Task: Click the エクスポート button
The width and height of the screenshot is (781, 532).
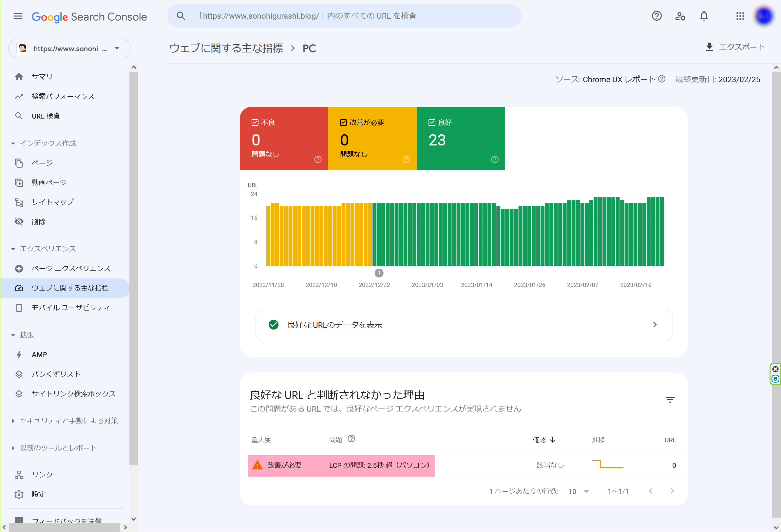Action: pos(734,47)
